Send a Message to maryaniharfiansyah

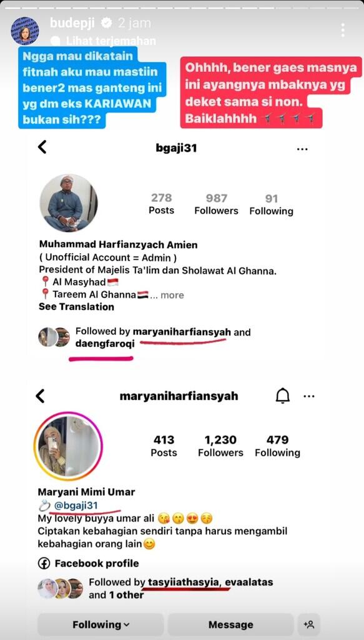point(230,624)
